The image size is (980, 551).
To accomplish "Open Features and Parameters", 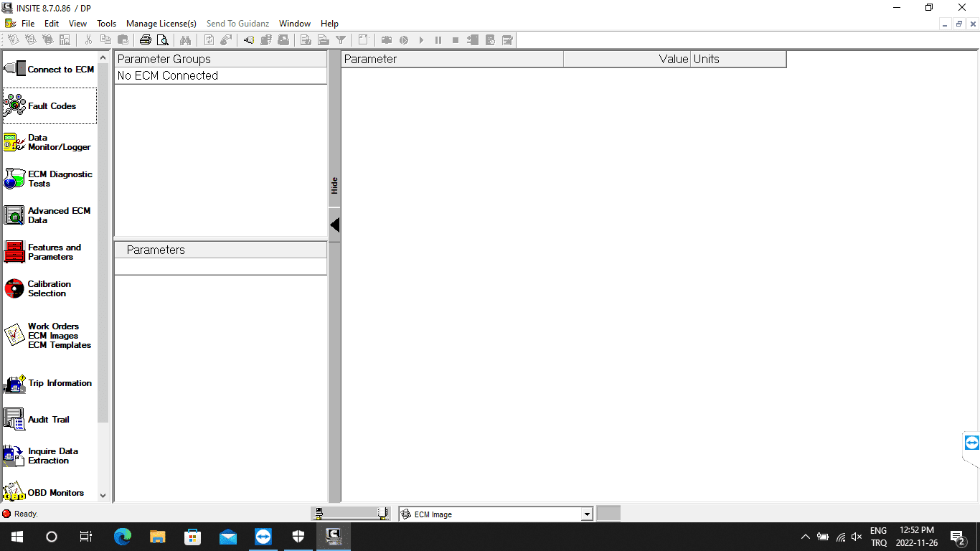I will pyautogui.click(x=49, y=252).
